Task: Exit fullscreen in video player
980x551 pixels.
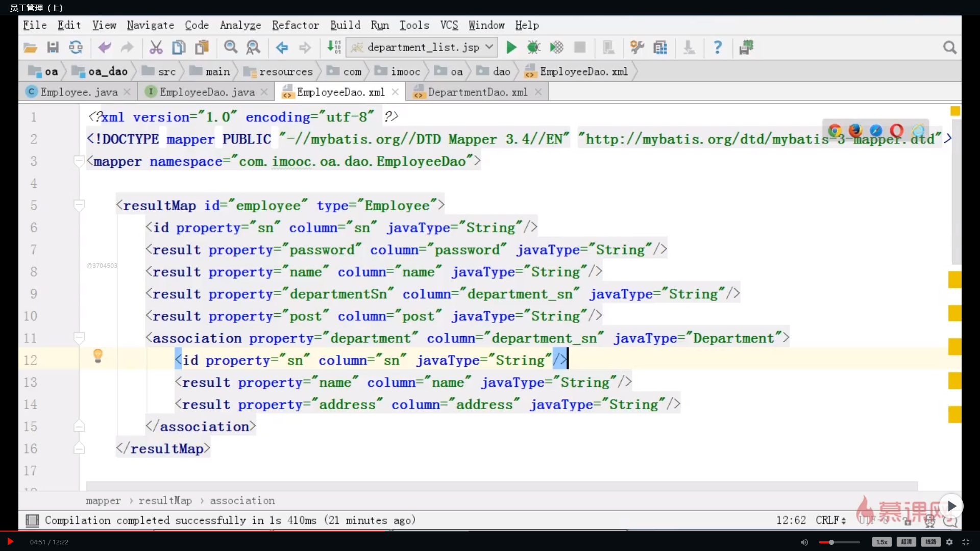Action: [x=966, y=542]
